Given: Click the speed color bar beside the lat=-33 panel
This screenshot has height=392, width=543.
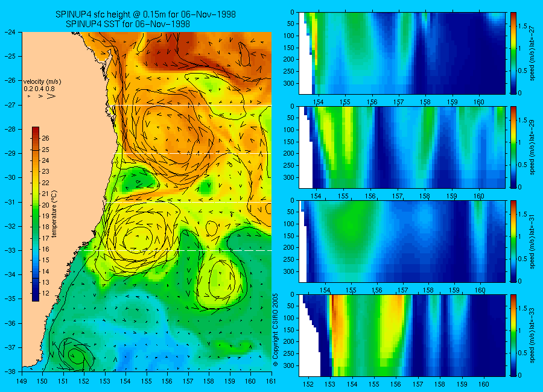Looking at the screenshot, I should tap(513, 335).
